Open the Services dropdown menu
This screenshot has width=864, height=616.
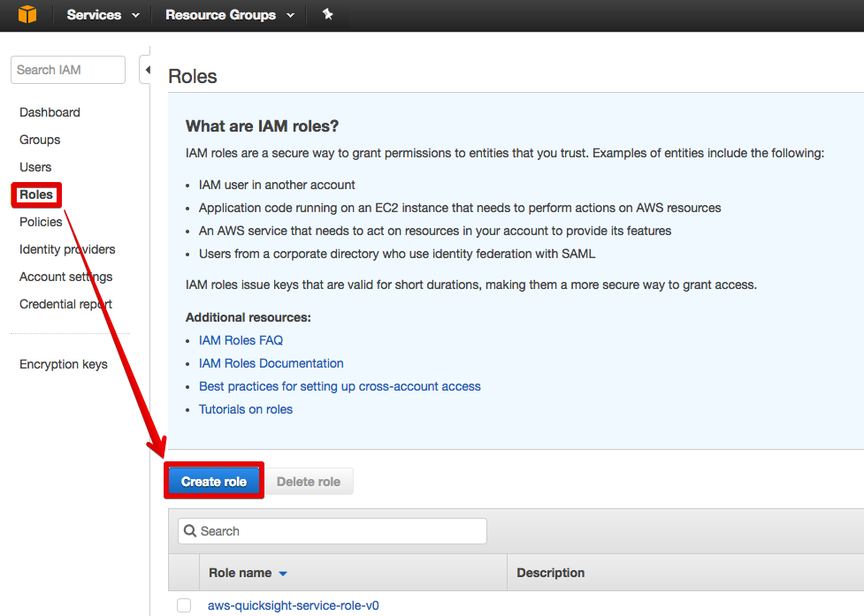103,15
